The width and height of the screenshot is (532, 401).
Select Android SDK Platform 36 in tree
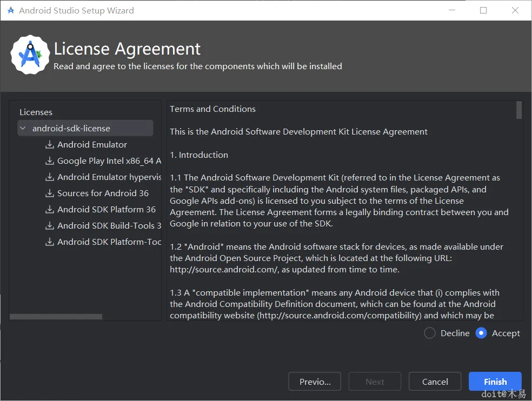[107, 210]
